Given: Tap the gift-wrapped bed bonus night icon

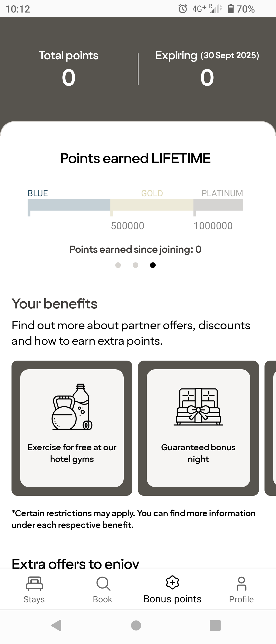Looking at the screenshot, I should click(198, 407).
